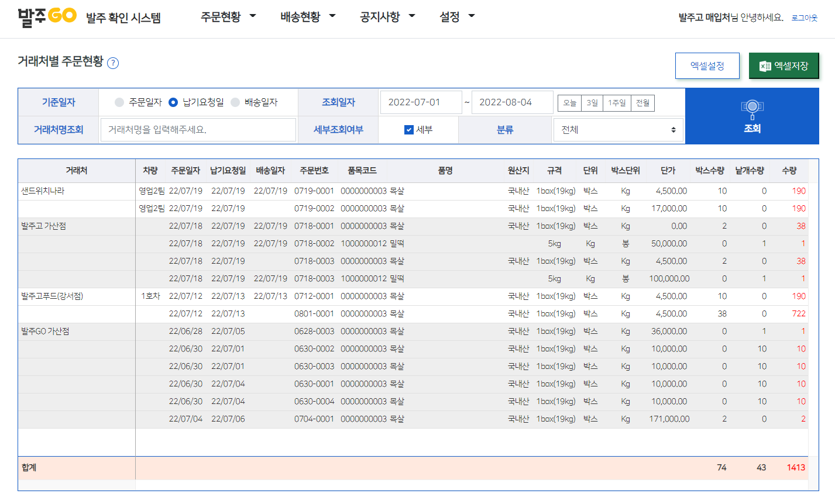Select the 배송일자 radio button
The width and height of the screenshot is (835, 504).
[235, 102]
